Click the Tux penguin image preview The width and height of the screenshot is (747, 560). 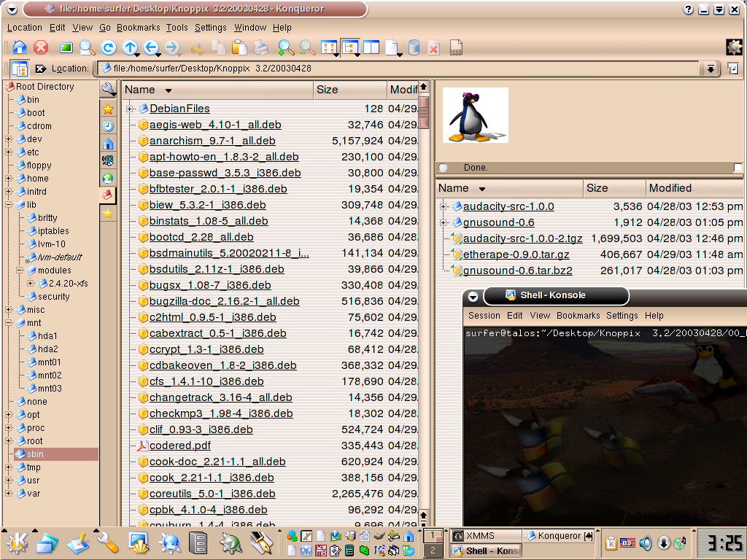click(x=475, y=115)
